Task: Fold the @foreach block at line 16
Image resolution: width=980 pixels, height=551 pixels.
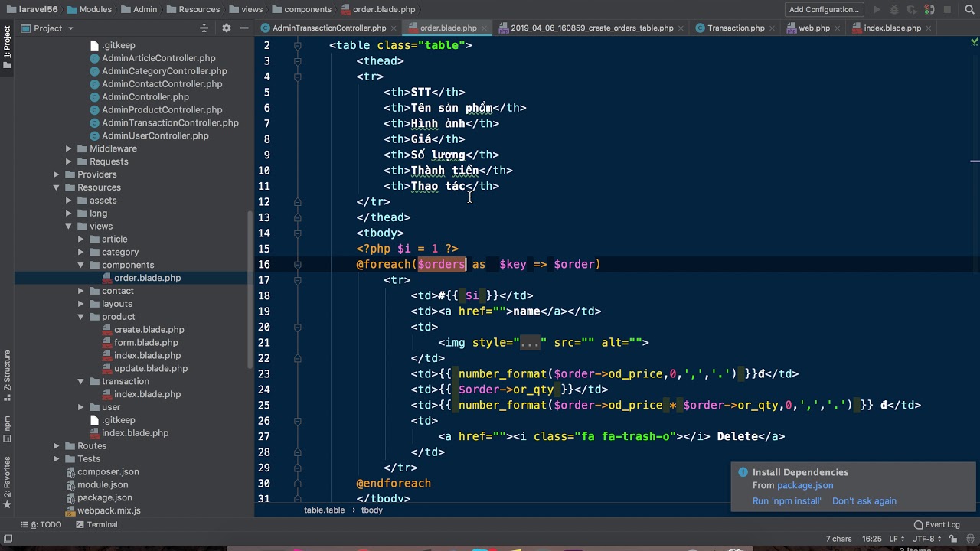Action: (297, 264)
